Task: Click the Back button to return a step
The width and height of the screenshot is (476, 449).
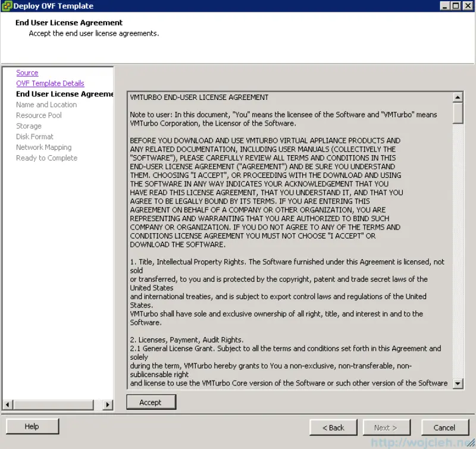Action: 333,427
